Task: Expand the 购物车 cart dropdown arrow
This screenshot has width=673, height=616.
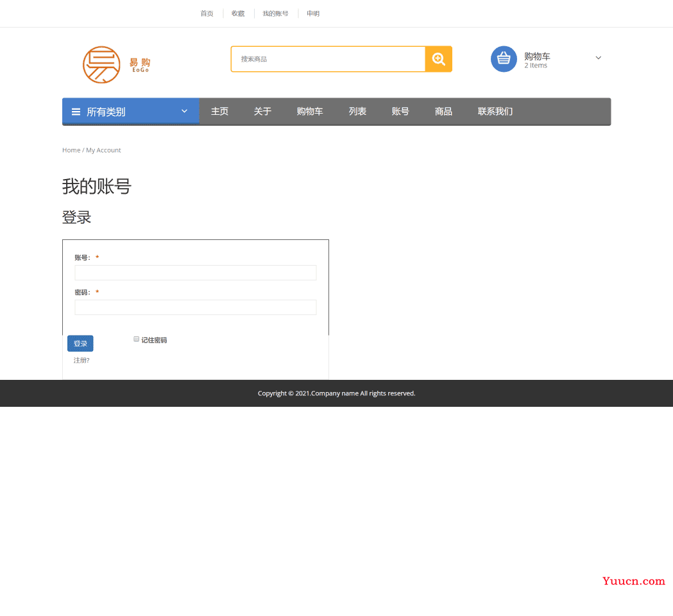Action: pyautogui.click(x=599, y=58)
